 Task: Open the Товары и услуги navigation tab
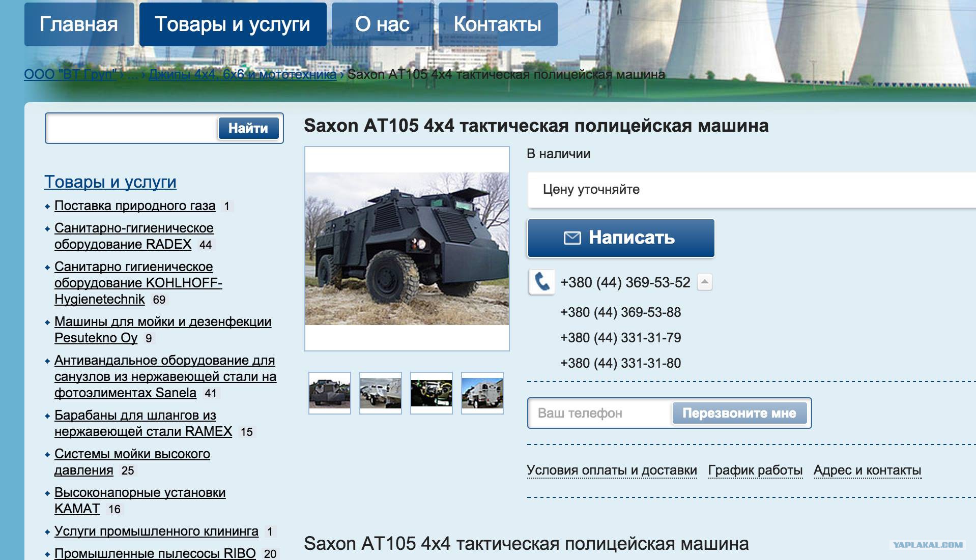click(233, 24)
